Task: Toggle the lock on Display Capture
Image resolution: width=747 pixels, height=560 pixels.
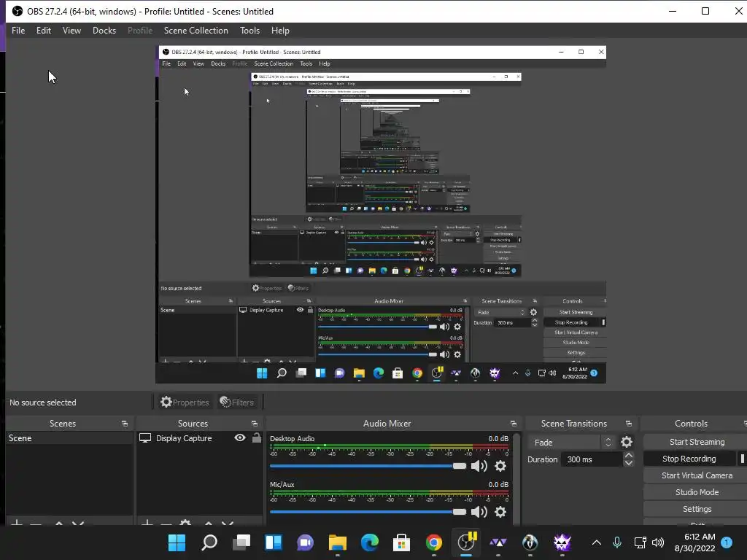Action: pyautogui.click(x=256, y=437)
